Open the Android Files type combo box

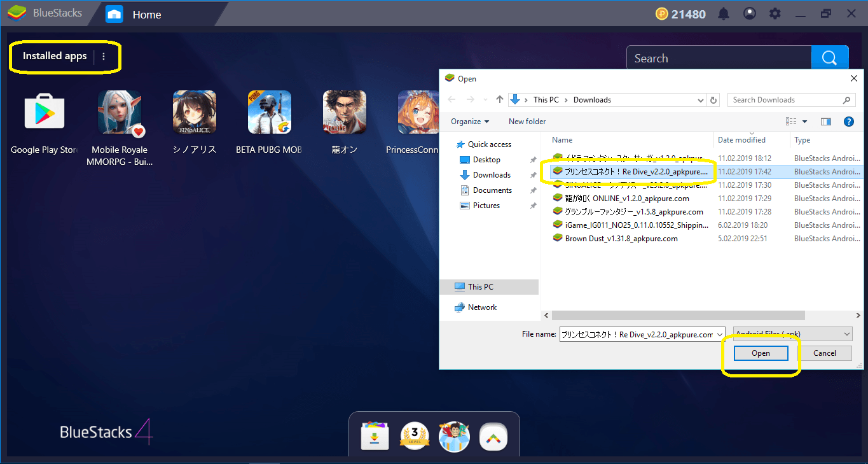pyautogui.click(x=792, y=334)
